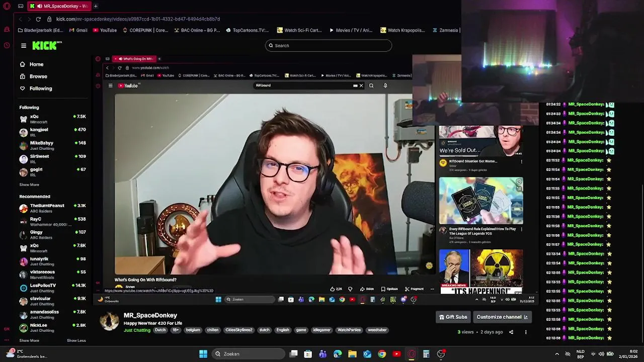Open Microsoft Edge from taskbar
The height and width of the screenshot is (362, 644).
tap(338, 354)
